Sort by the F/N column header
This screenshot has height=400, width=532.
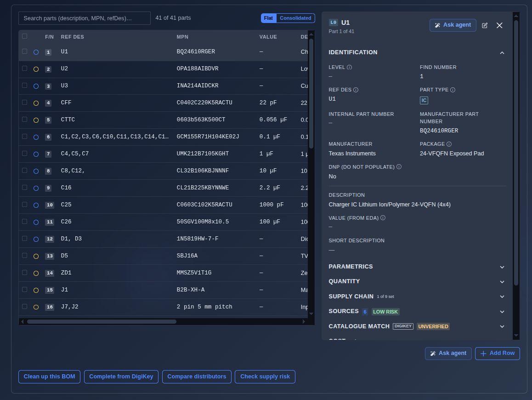click(x=49, y=37)
